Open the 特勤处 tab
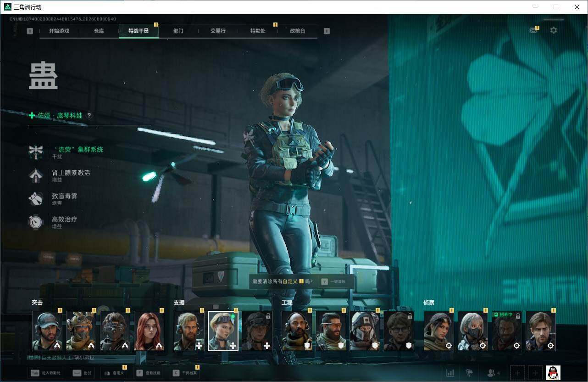The width and height of the screenshot is (588, 382). [x=258, y=31]
